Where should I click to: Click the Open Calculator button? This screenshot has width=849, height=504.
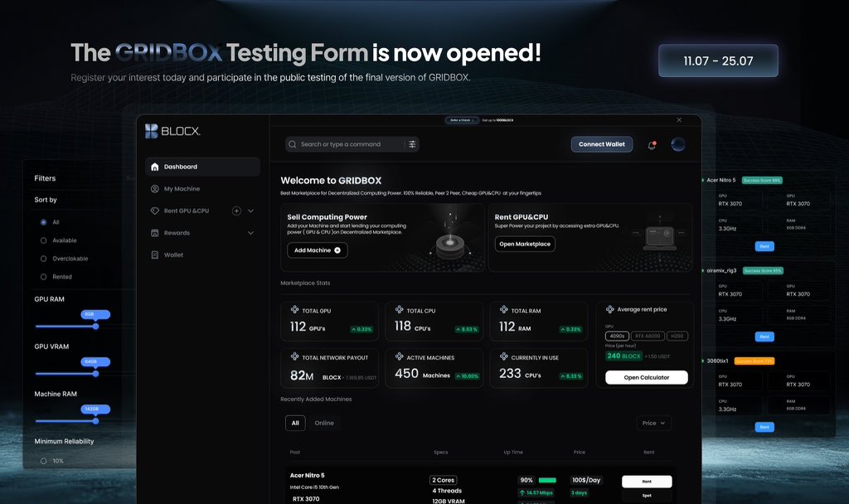point(647,377)
